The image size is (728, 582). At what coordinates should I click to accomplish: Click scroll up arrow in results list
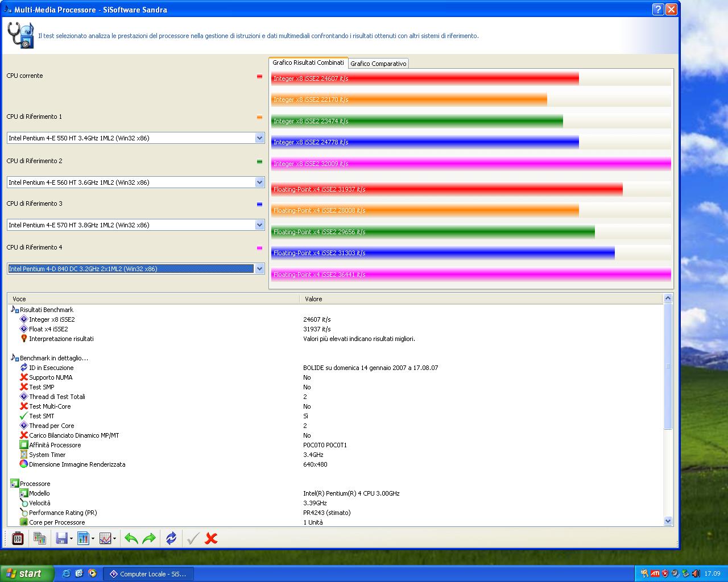tap(668, 298)
